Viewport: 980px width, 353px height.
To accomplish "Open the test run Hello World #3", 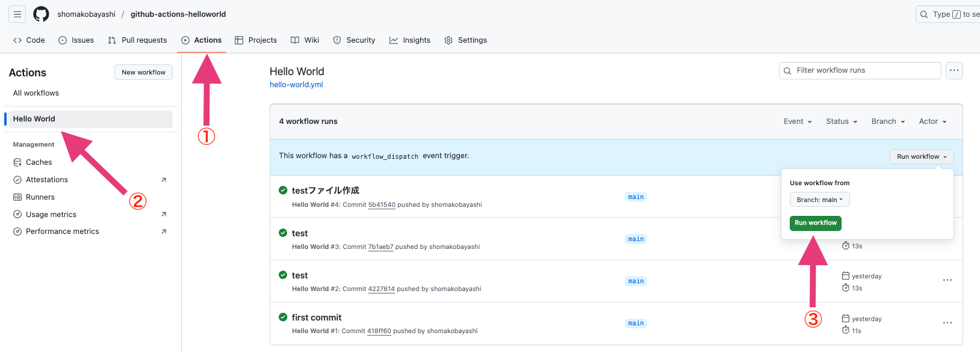I will [x=300, y=233].
